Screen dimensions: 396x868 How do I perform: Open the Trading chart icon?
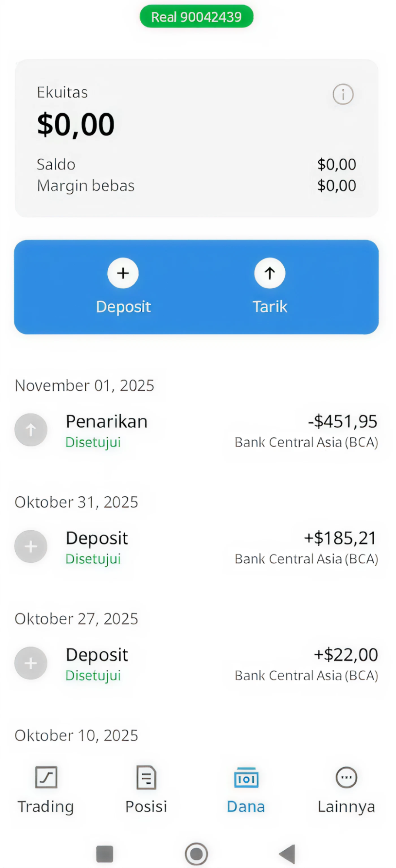[46, 777]
